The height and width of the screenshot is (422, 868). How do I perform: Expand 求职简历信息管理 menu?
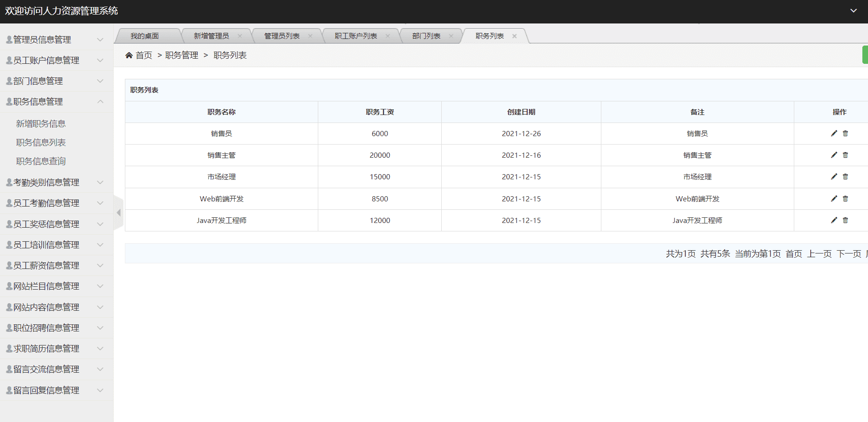coord(56,348)
